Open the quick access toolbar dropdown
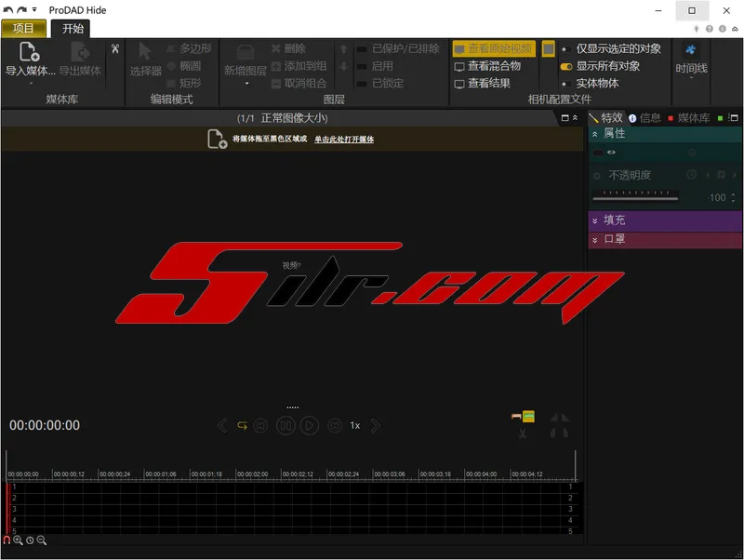 tap(34, 9)
